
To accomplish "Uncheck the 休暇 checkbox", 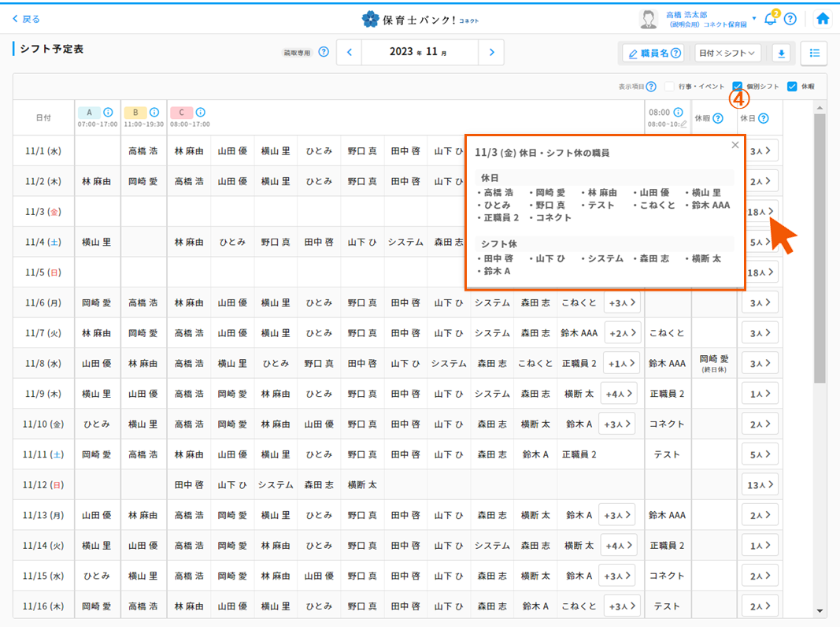I will [x=792, y=87].
